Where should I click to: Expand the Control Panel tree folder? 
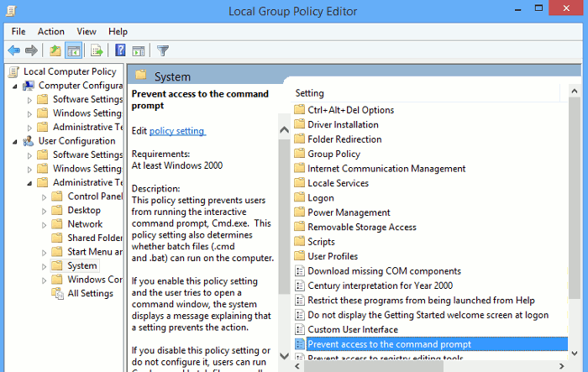44,196
